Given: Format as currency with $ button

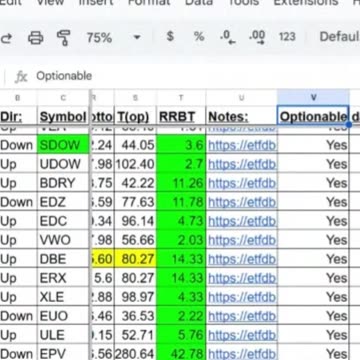Looking at the screenshot, I should [x=170, y=36].
